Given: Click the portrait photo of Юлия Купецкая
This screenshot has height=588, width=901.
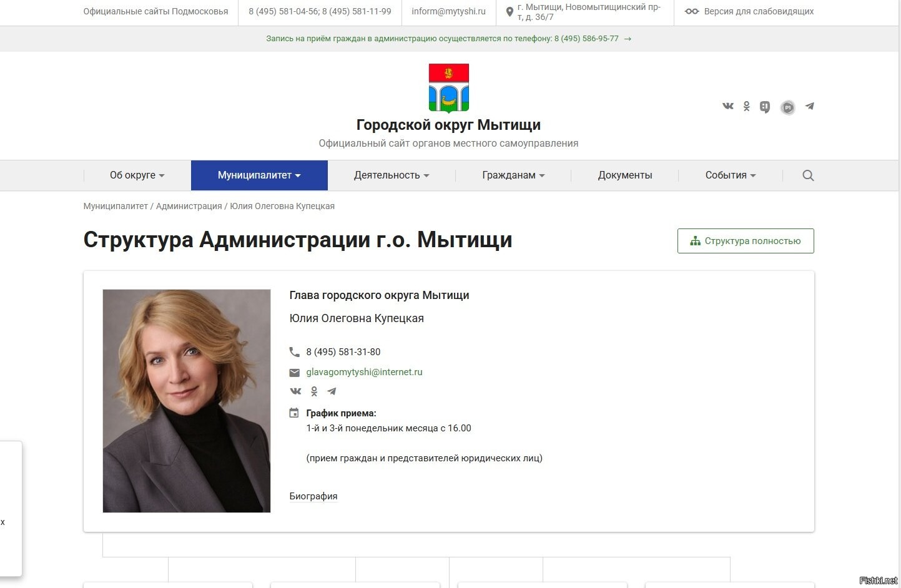Looking at the screenshot, I should [187, 401].
